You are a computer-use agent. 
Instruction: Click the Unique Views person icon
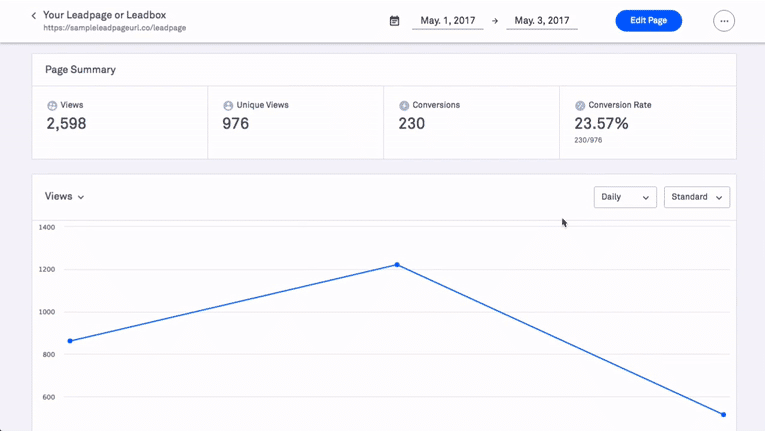228,105
